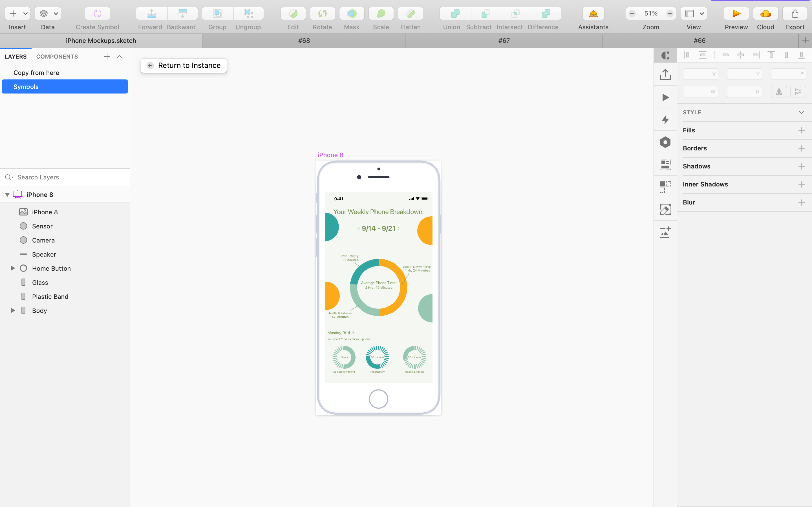Switch to document tab #67

pyautogui.click(x=504, y=41)
